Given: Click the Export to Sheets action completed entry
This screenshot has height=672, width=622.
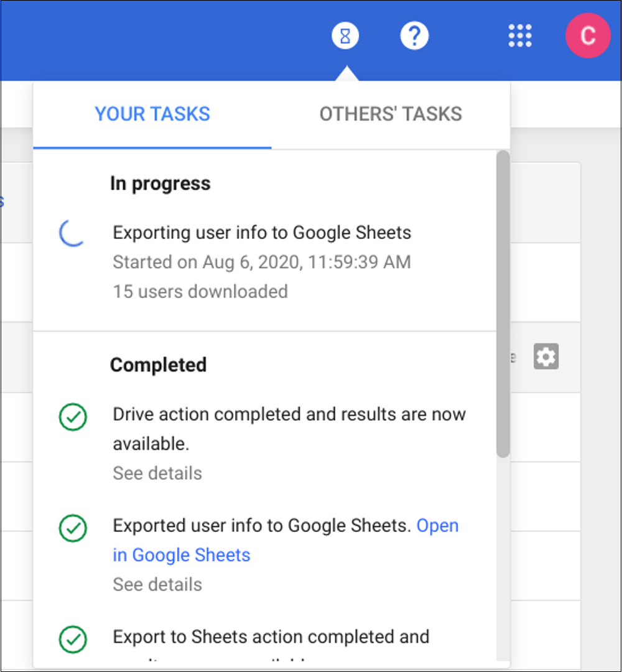Looking at the screenshot, I should [x=271, y=637].
